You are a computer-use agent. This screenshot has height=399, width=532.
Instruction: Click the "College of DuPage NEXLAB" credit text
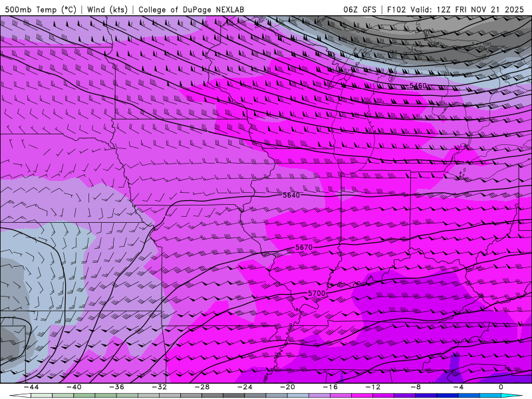pos(191,9)
